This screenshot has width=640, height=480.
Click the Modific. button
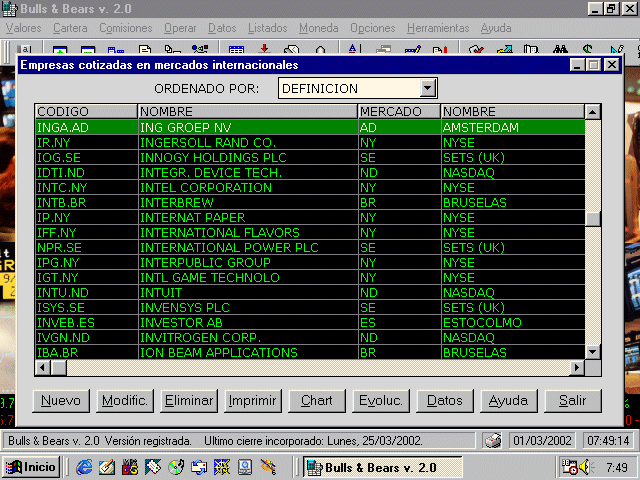click(125, 401)
